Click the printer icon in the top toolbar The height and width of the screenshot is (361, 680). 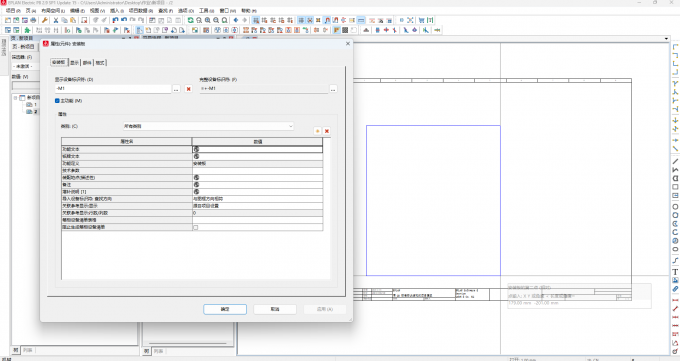[x=33, y=20]
